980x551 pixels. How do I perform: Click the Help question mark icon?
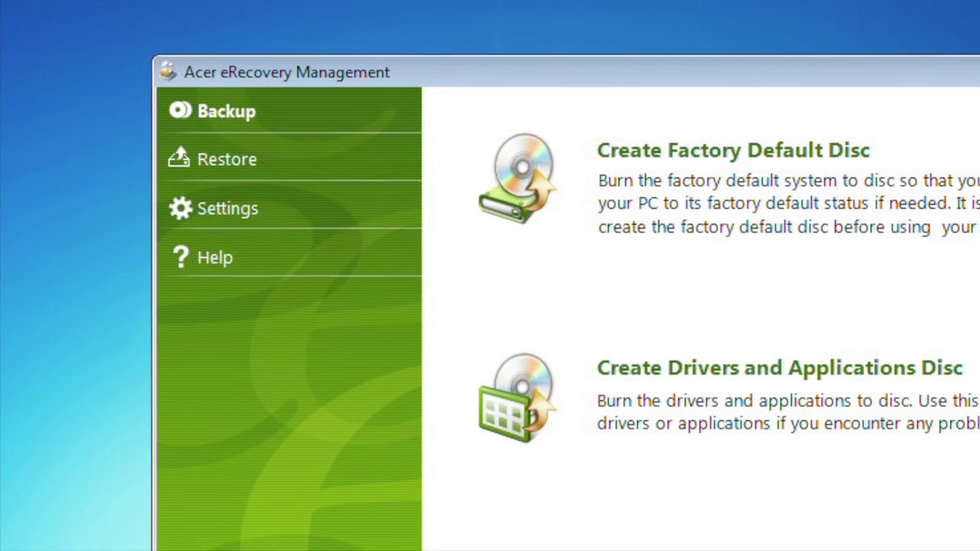point(181,257)
